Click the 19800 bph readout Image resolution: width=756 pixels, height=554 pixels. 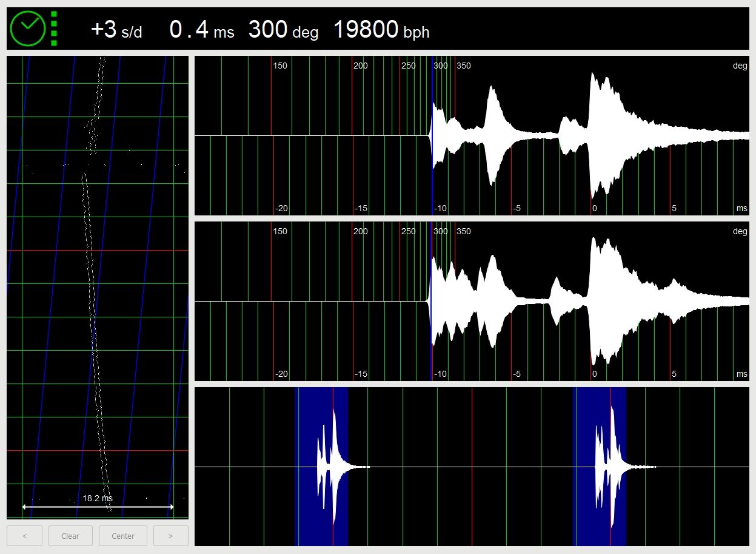pos(381,30)
